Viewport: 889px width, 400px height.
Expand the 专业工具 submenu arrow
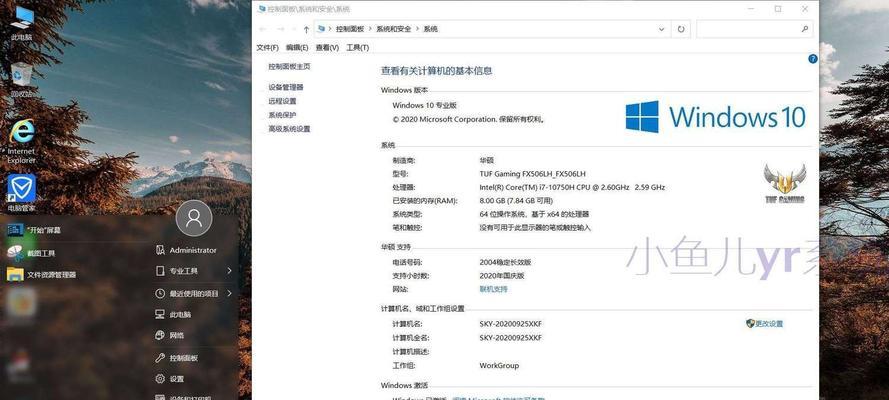coord(229,271)
